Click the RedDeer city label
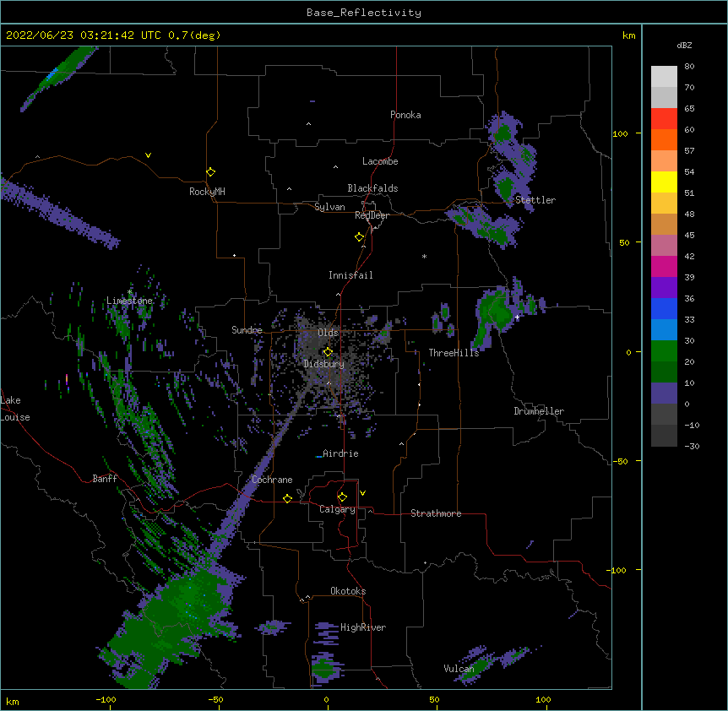The width and height of the screenshot is (728, 711). [x=372, y=215]
